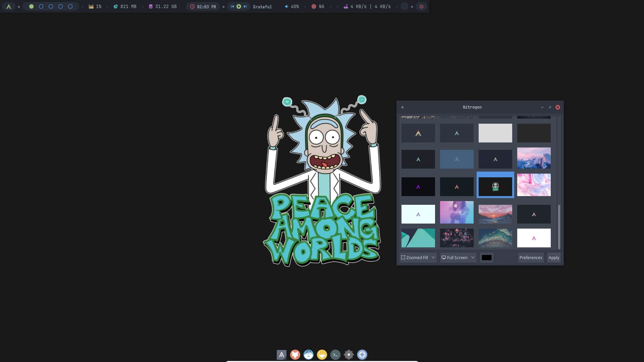Click the volume speaker icon at 40%
Screen dimensions: 644x362
(286, 6)
